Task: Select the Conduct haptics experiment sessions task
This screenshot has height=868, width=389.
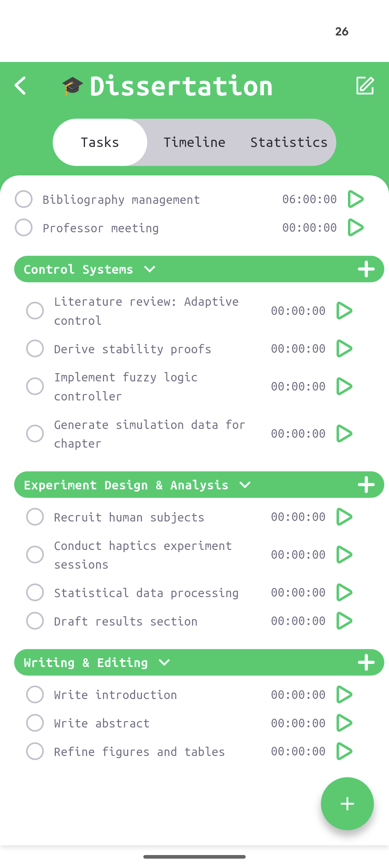Action: pos(143,555)
